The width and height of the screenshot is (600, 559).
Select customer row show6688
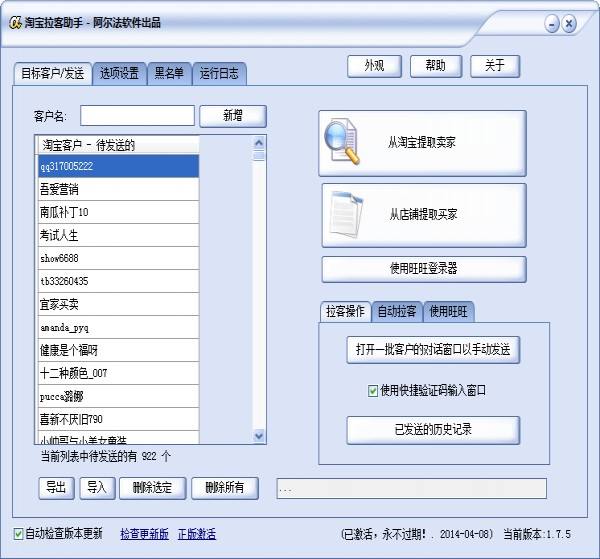(119, 258)
